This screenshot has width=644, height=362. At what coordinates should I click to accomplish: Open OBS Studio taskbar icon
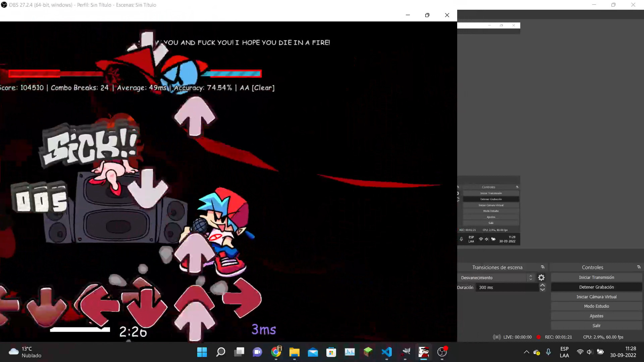(x=442, y=352)
